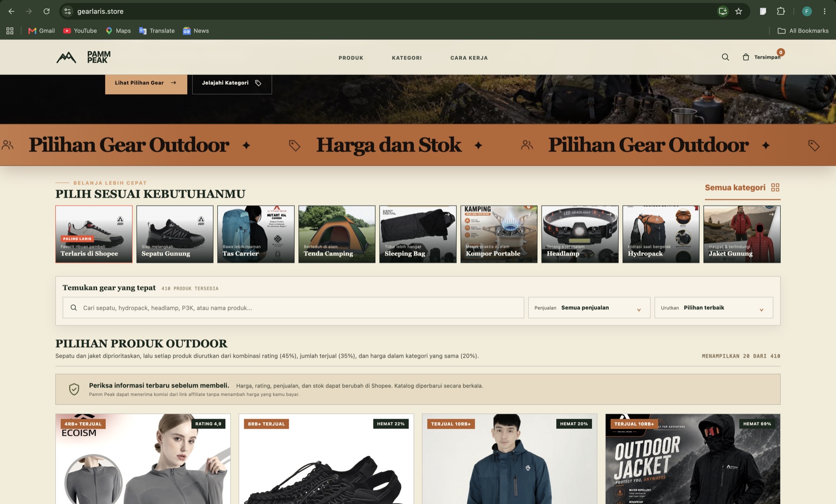
Task: Open YouTube bookmark
Action: coord(80,31)
